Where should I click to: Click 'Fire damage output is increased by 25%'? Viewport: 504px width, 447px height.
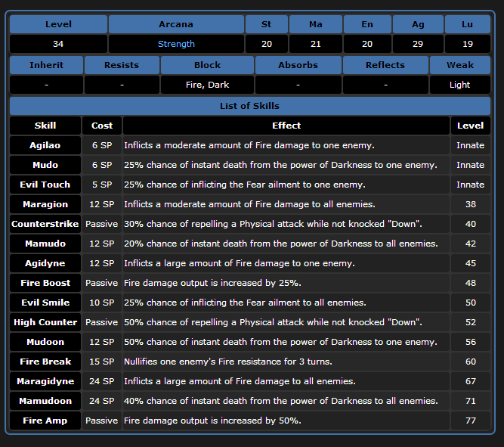[212, 283]
